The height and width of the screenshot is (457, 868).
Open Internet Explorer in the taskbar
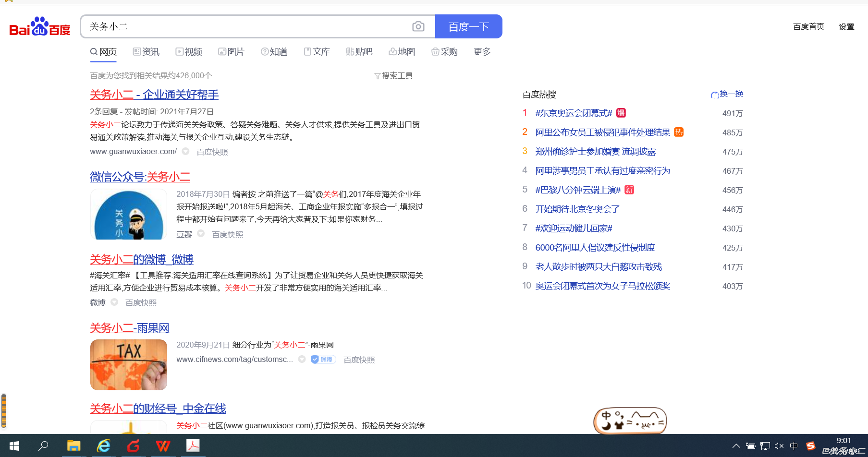pyautogui.click(x=103, y=446)
